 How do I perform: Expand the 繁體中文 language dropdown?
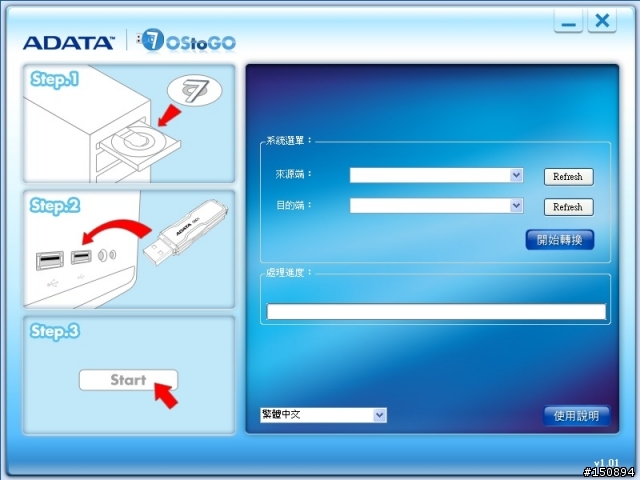pyautogui.click(x=323, y=415)
